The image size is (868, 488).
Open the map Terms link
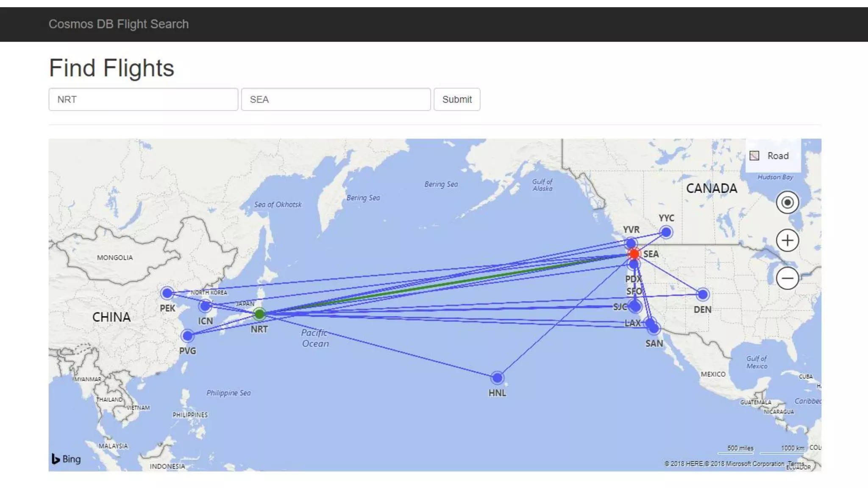pos(796,463)
